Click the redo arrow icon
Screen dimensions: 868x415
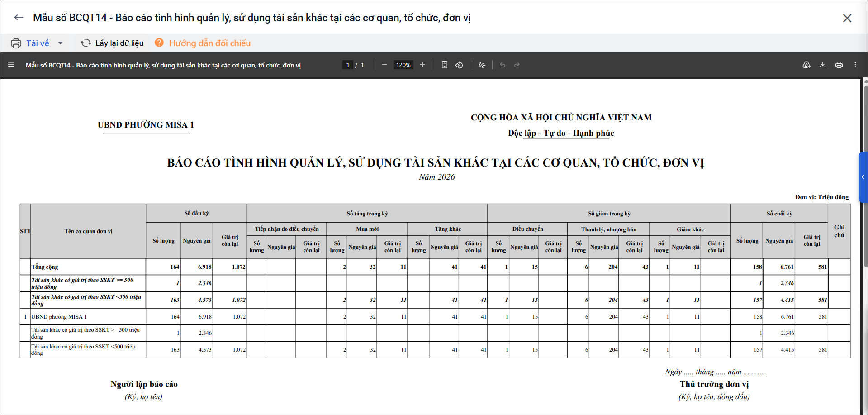point(517,65)
